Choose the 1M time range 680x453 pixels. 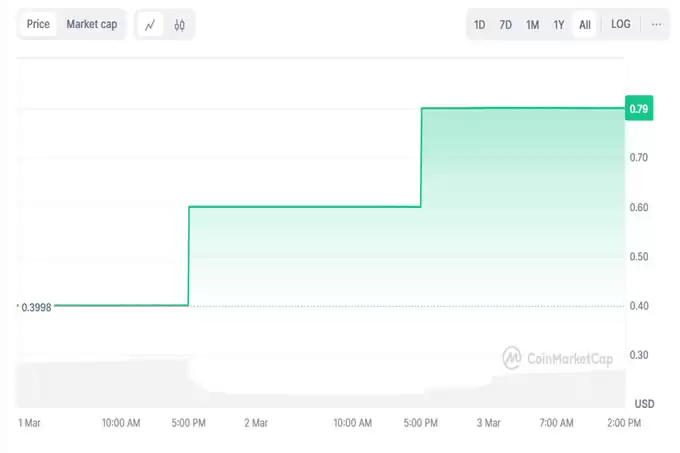[x=533, y=25]
